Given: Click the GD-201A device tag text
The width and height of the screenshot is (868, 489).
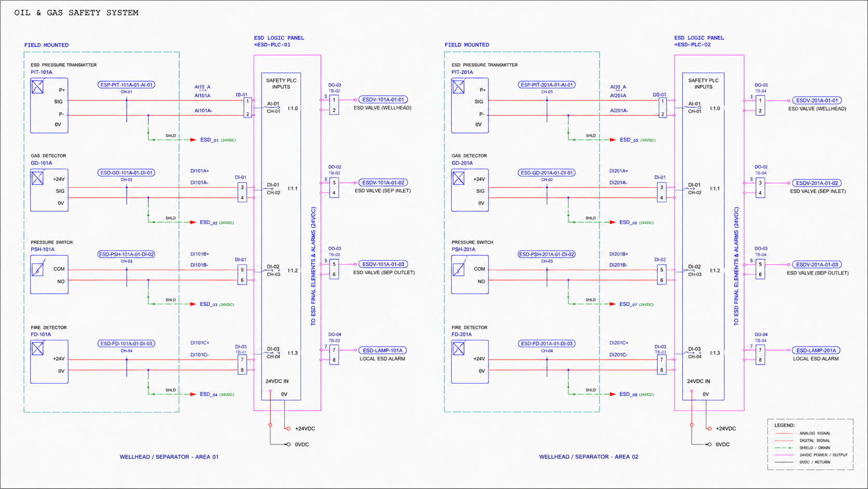Looking at the screenshot, I should (462, 163).
